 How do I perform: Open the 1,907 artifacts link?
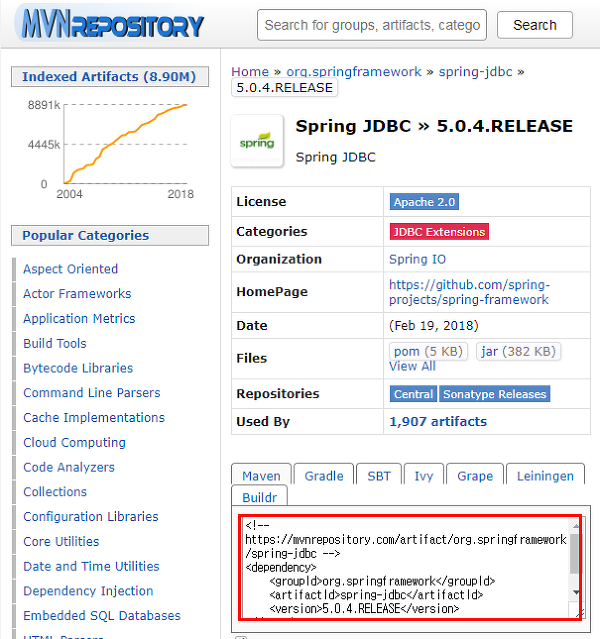tap(438, 421)
